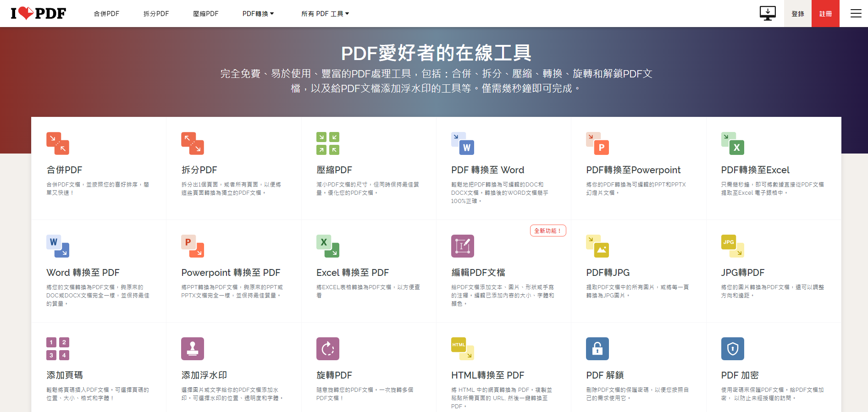This screenshot has width=868, height=412.
Task: Click the 旋轉PDF title
Action: tap(334, 375)
